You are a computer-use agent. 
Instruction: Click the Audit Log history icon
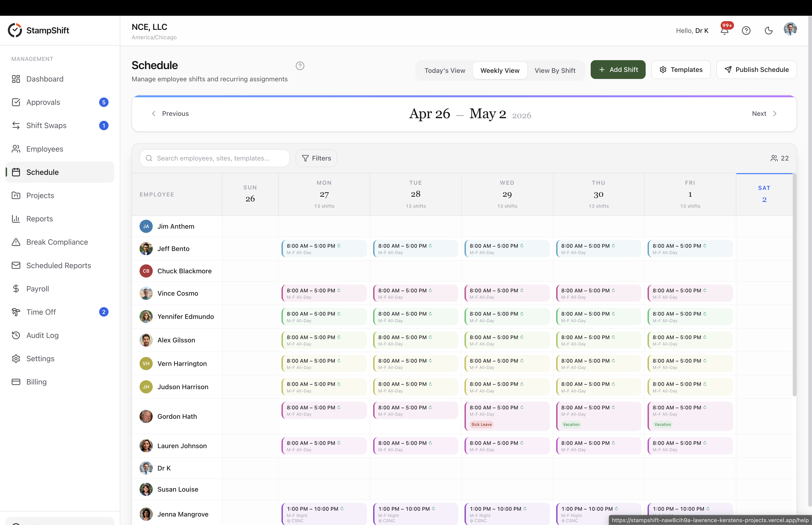click(x=16, y=335)
